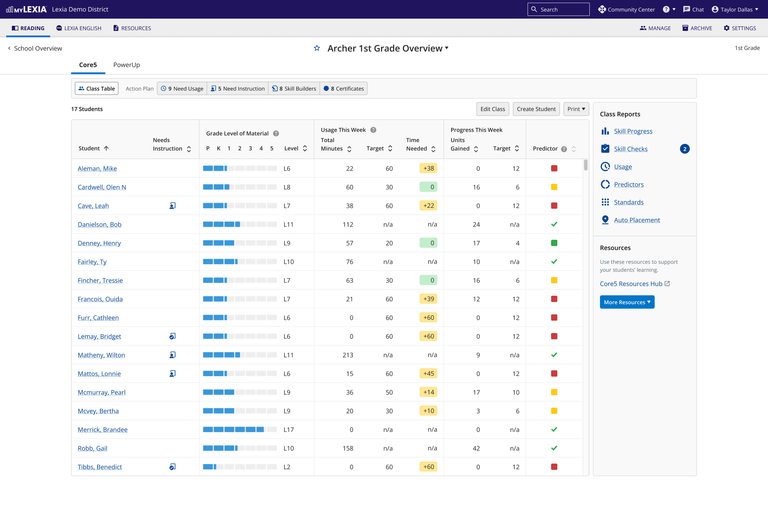Click the Predictor column help icon
The width and height of the screenshot is (768, 532).
point(564,149)
